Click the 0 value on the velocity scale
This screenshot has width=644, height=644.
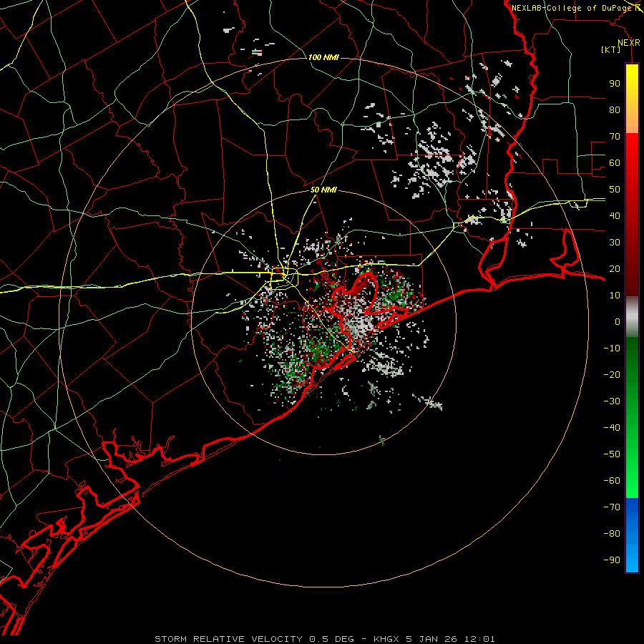point(618,321)
